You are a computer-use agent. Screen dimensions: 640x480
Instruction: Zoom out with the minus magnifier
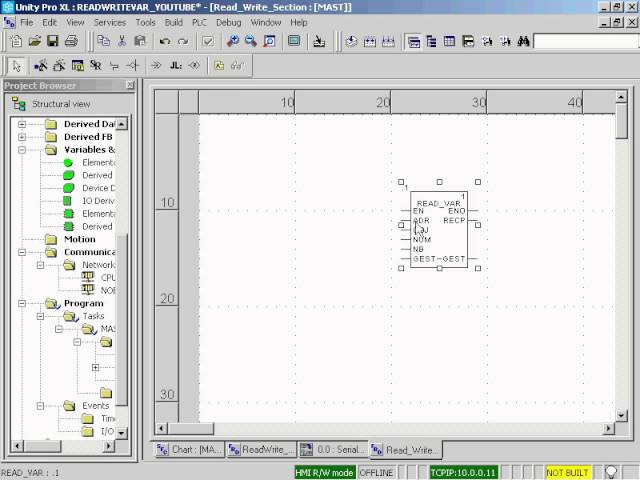(251, 41)
